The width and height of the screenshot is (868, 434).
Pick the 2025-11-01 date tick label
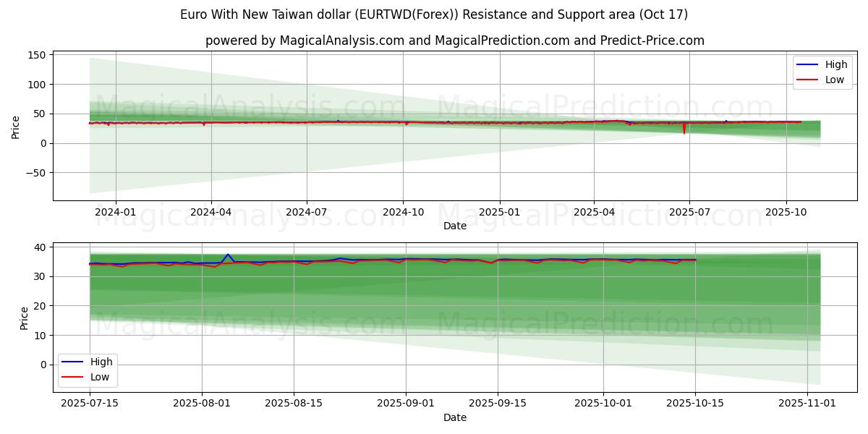pyautogui.click(x=807, y=404)
